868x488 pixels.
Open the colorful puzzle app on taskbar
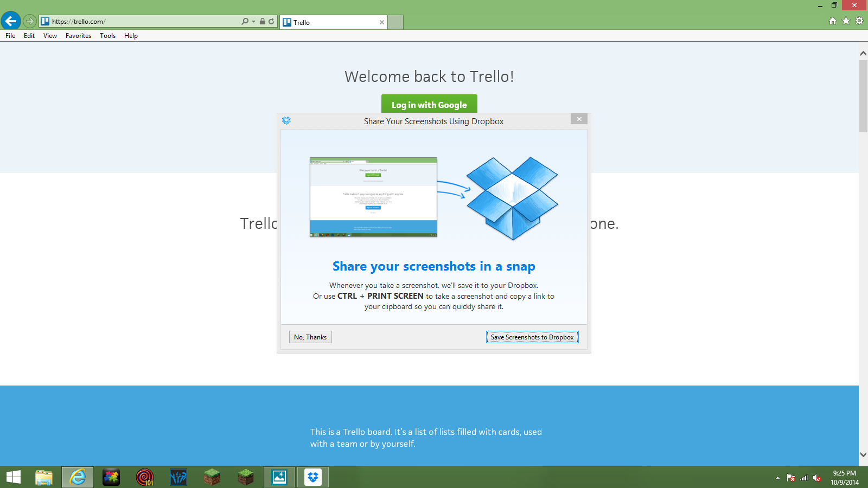[111, 477]
